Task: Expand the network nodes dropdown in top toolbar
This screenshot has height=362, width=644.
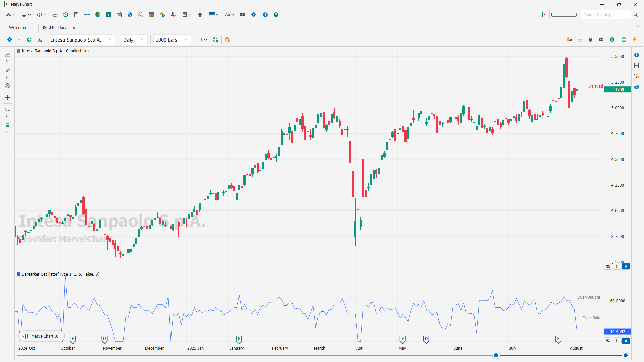Action: point(11,15)
